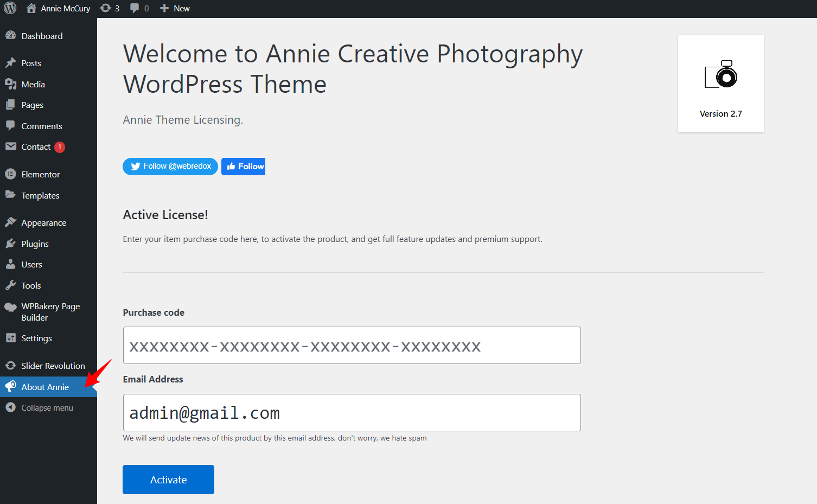
Task: Click New in the admin bar
Action: 182,9
